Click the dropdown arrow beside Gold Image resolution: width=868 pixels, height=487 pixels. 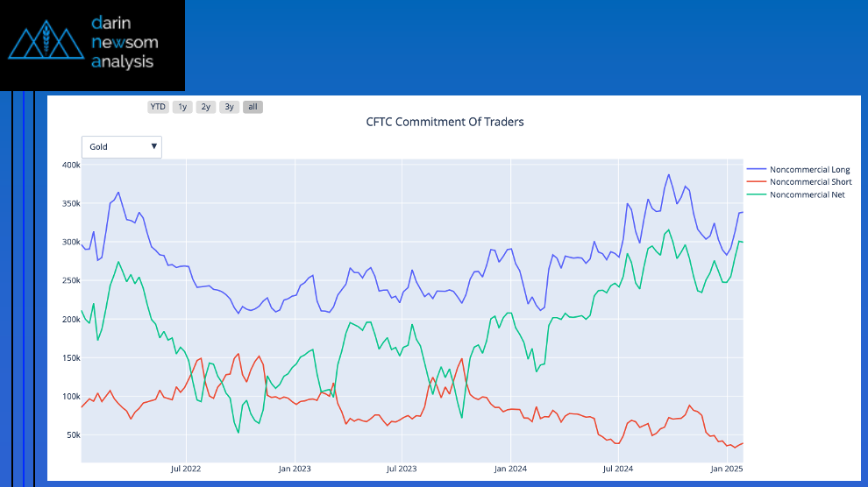coord(154,146)
